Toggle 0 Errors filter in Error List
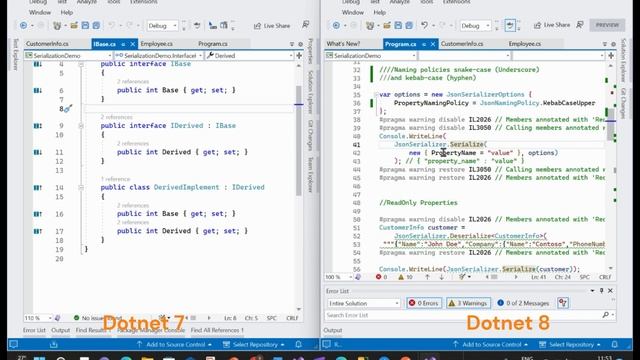Viewport: 640px width, 360px height. [423, 303]
